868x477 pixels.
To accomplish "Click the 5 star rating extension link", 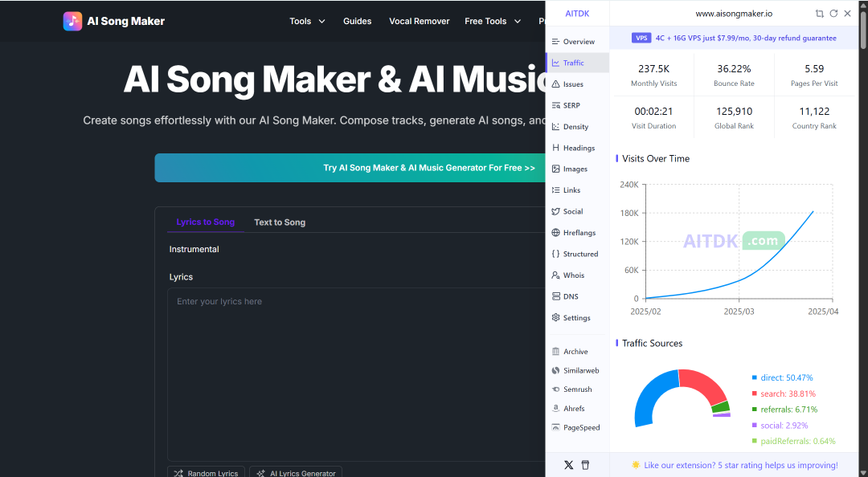I will point(735,465).
